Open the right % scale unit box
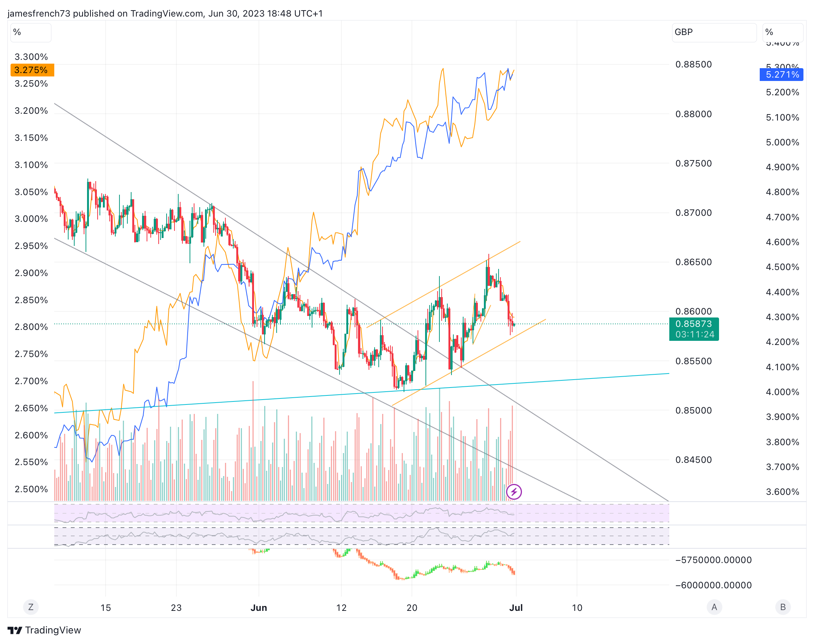 783,32
